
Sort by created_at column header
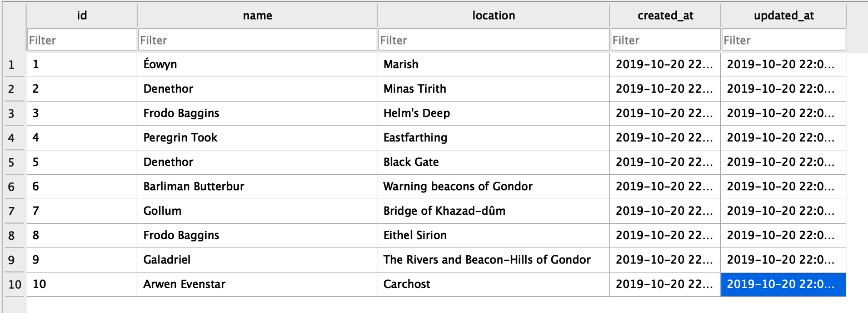pos(665,16)
